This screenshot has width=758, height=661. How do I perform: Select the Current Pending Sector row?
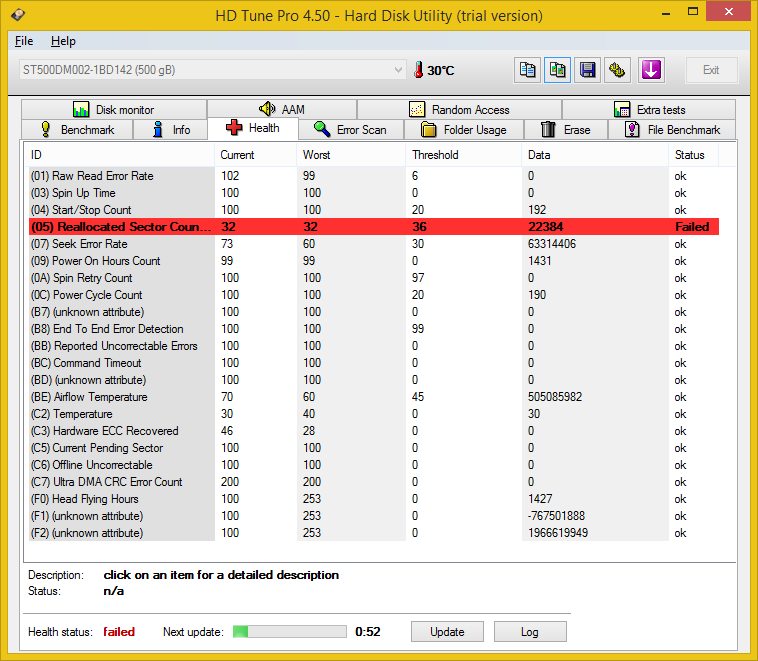coord(374,448)
